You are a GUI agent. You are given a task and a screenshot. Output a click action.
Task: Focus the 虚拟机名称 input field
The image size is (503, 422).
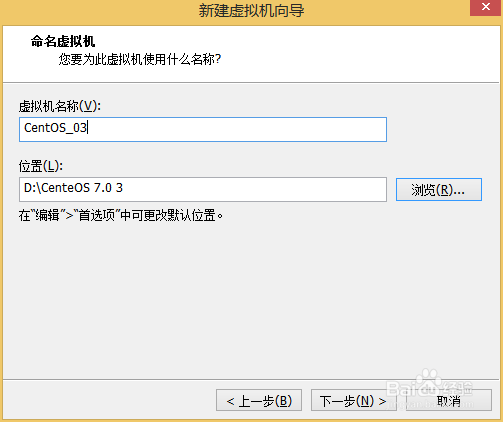203,129
